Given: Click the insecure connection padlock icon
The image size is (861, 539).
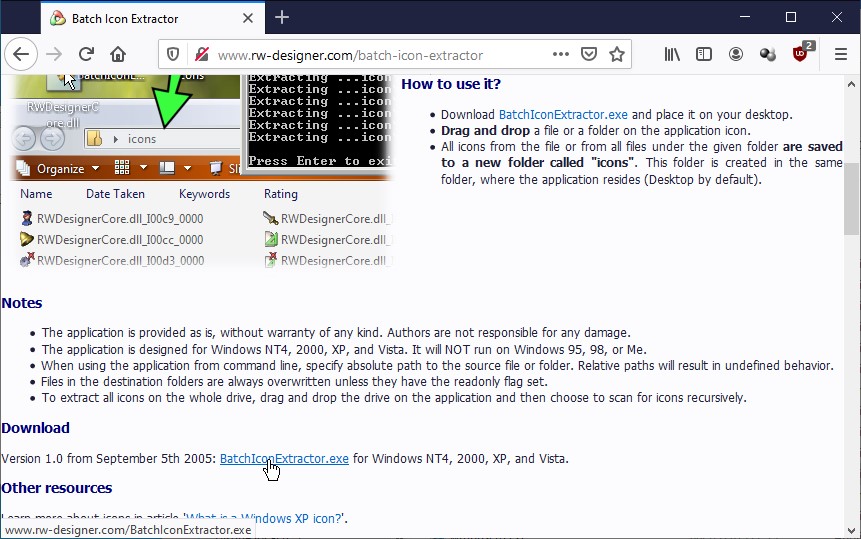Looking at the screenshot, I should point(201,54).
